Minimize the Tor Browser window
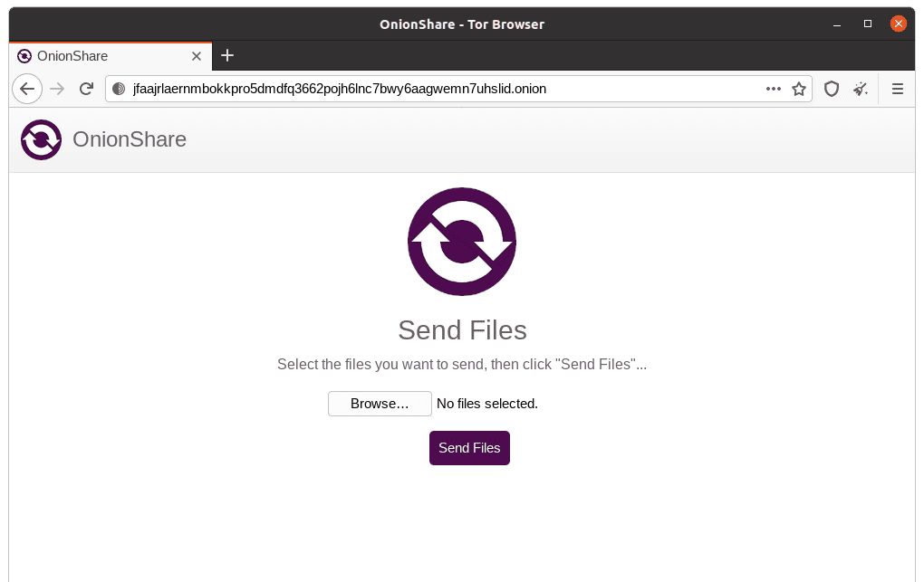 click(838, 24)
